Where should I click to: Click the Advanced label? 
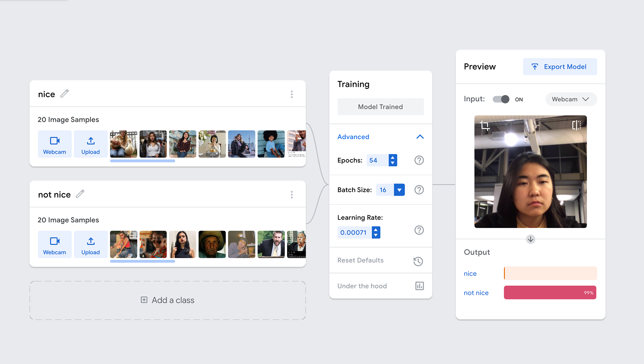pyautogui.click(x=353, y=137)
